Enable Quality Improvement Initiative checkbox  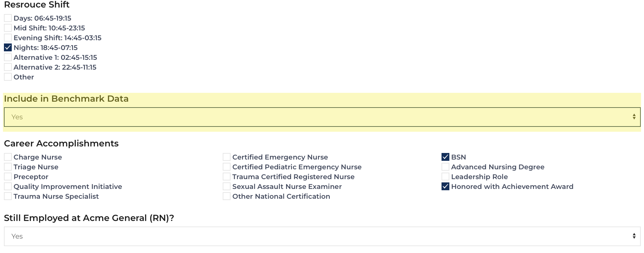[8, 186]
